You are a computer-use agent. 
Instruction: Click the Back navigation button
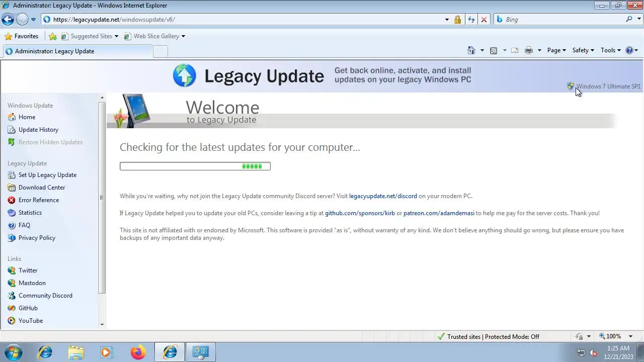click(8, 19)
